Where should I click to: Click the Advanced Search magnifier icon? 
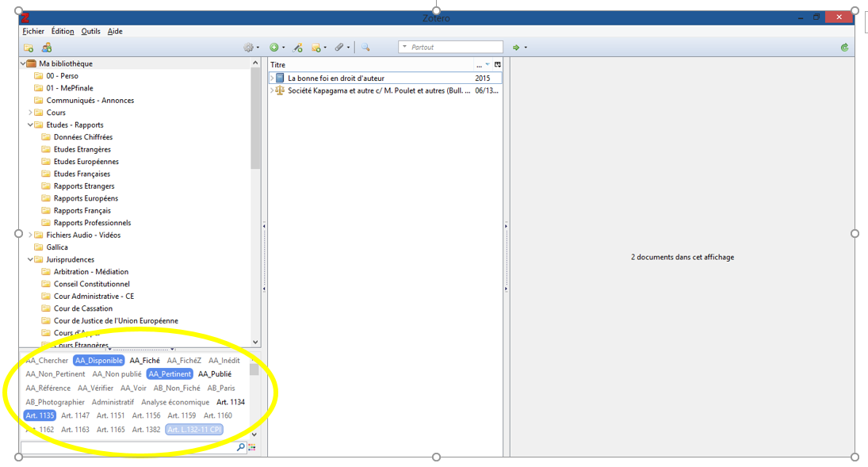365,48
